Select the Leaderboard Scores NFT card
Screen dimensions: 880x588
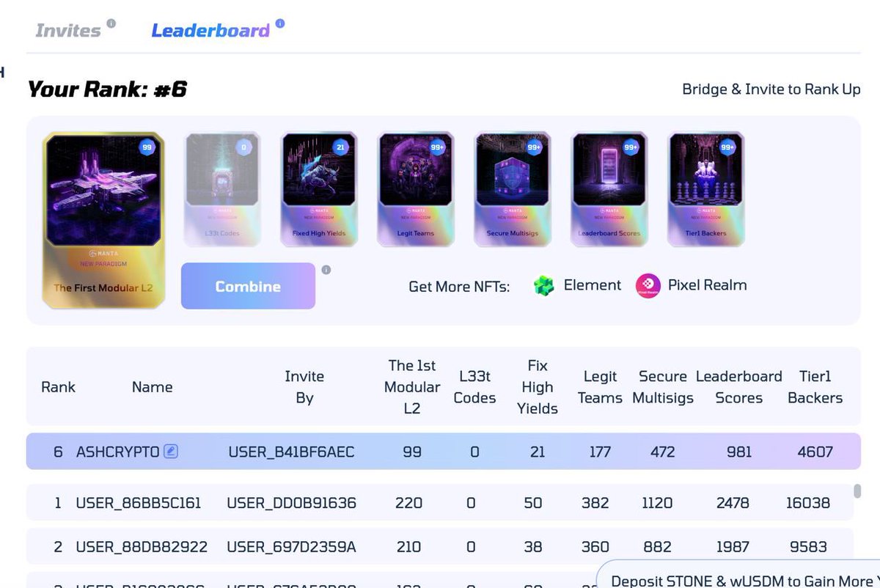609,188
